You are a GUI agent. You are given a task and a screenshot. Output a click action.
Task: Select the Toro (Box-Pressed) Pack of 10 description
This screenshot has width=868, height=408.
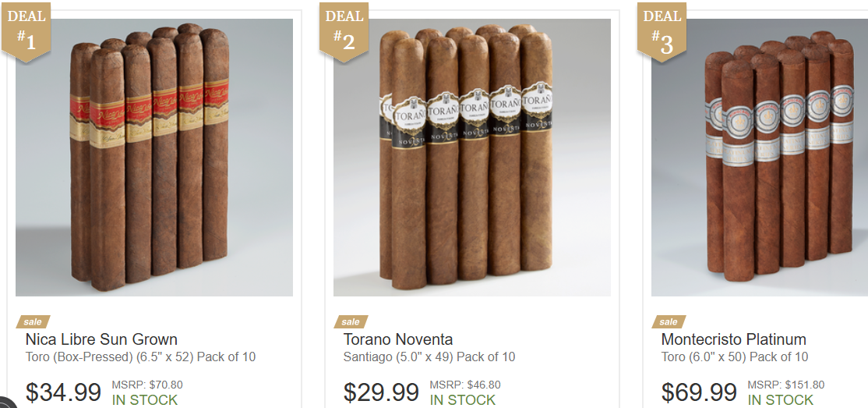click(x=140, y=357)
